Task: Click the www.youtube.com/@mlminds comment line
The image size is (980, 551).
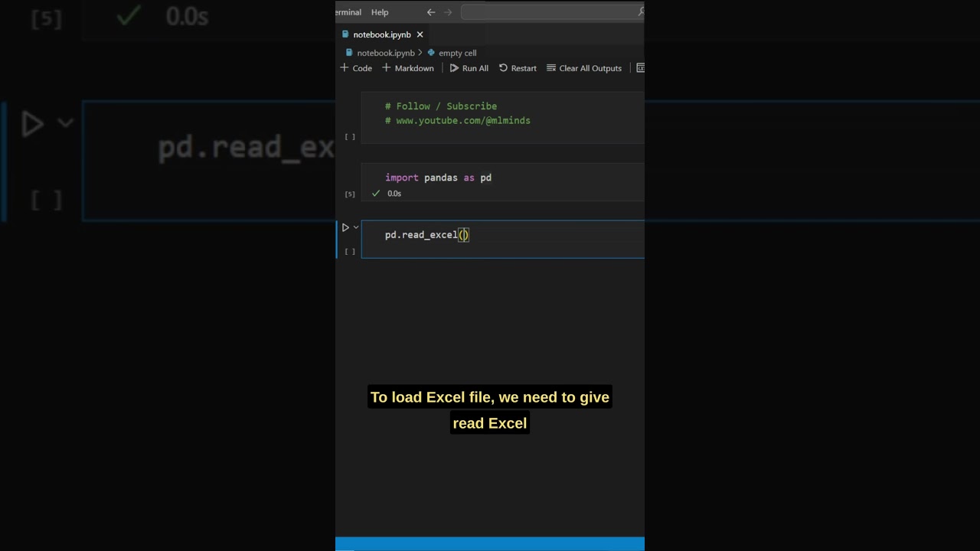Action: [x=458, y=120]
